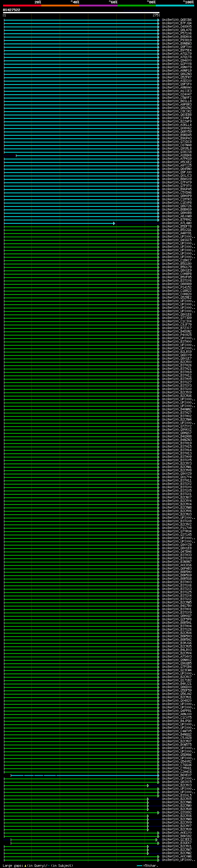Image resolution: width=197 pixels, height=868 pixels.
Task: Click the yellow large-gap marker in legend
Action: click(x=25, y=865)
